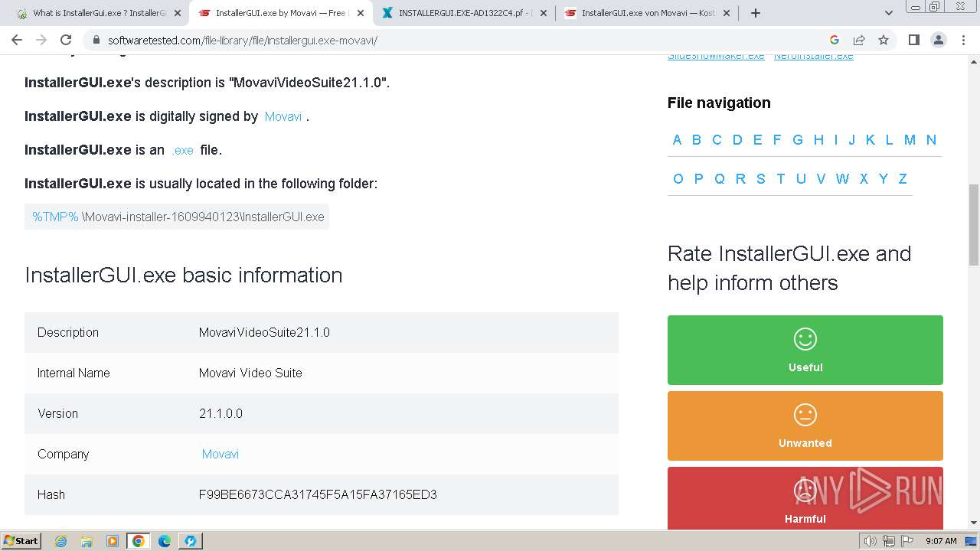980x551 pixels.
Task: Navigate to files starting with B
Action: coord(697,140)
